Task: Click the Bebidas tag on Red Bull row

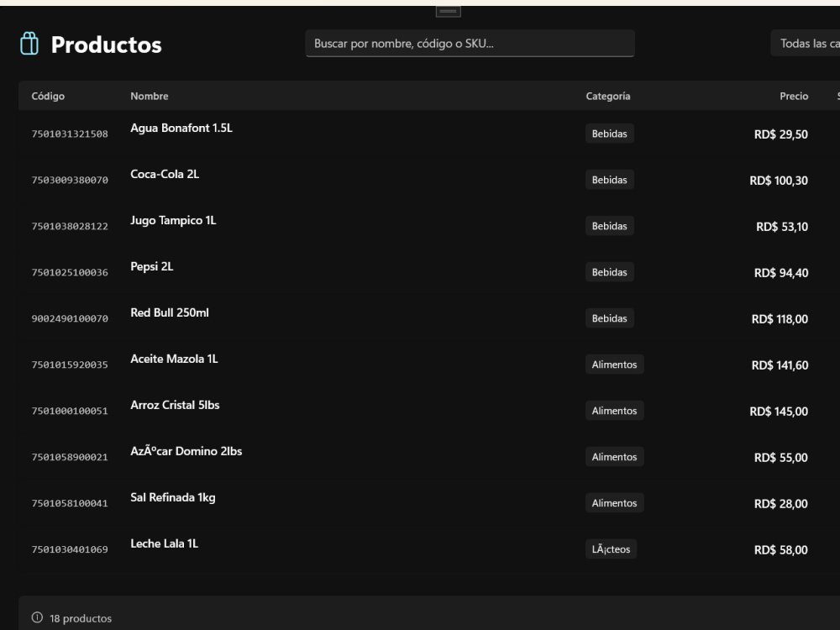Action: click(x=609, y=318)
